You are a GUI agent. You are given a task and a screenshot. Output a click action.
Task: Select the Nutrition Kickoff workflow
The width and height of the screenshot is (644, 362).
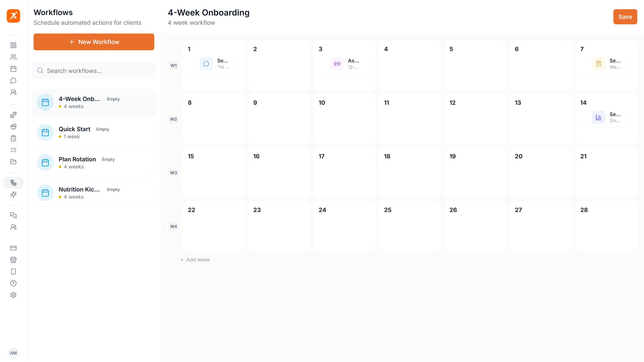click(94, 193)
